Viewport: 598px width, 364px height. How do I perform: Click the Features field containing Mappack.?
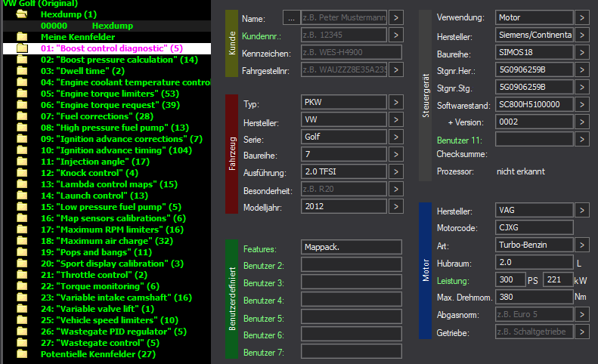tap(352, 247)
